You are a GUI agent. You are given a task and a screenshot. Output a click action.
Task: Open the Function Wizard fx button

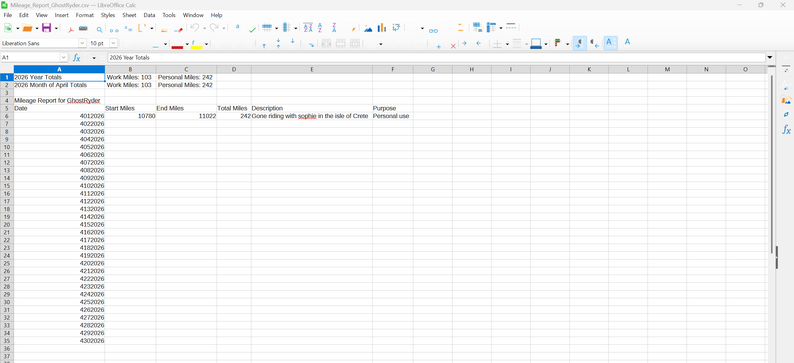77,58
